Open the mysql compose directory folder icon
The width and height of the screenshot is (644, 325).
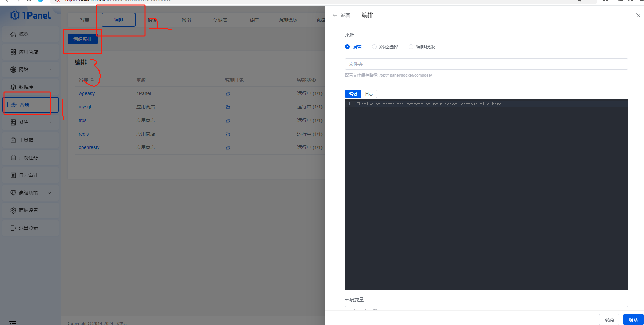click(x=228, y=107)
